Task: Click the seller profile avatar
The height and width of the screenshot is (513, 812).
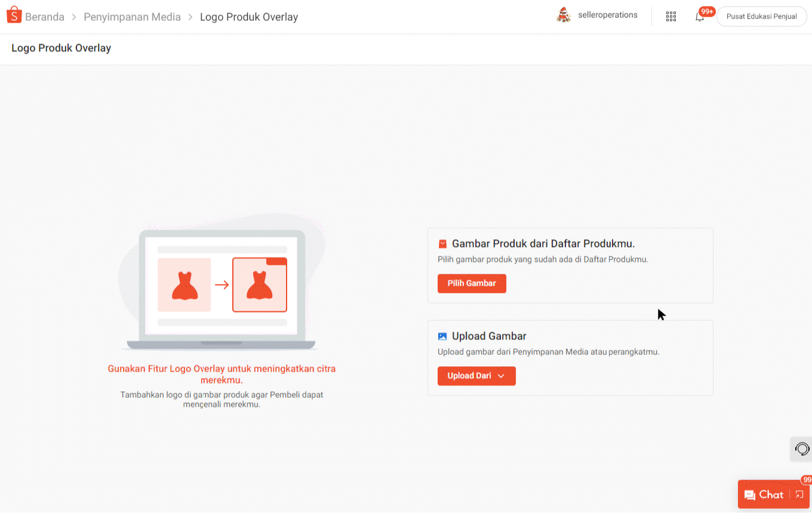Action: (563, 16)
